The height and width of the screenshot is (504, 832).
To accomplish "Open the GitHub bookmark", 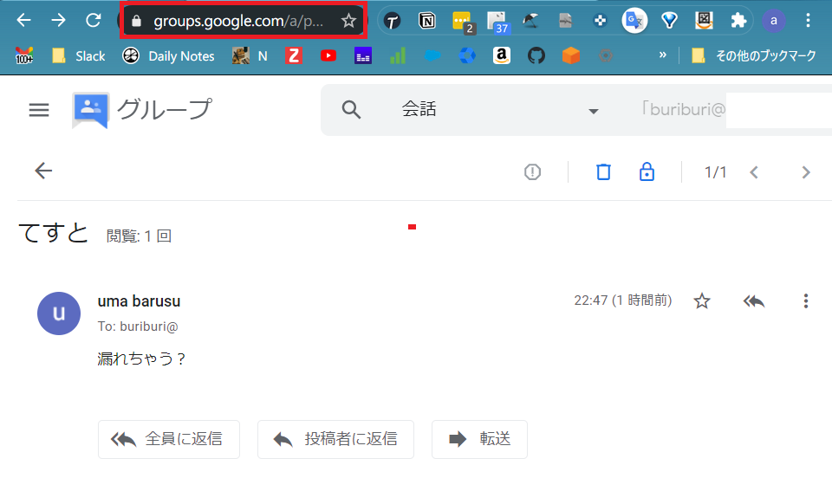I will point(536,55).
